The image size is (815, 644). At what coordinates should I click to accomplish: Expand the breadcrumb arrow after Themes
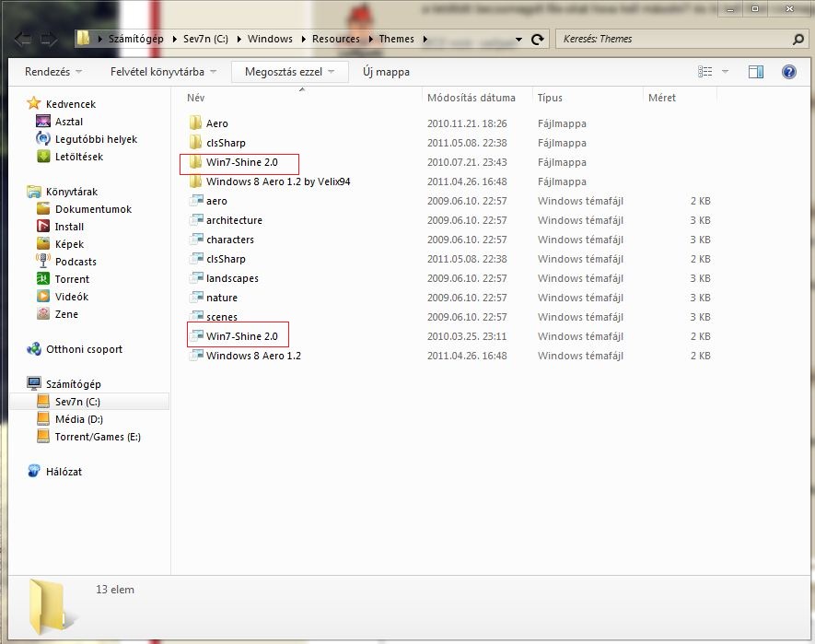coord(425,39)
